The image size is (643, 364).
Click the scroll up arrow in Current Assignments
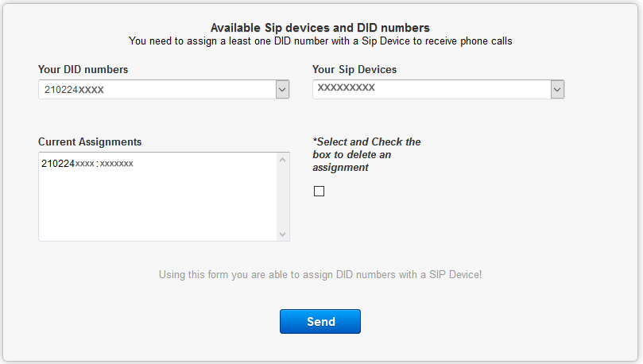(283, 161)
